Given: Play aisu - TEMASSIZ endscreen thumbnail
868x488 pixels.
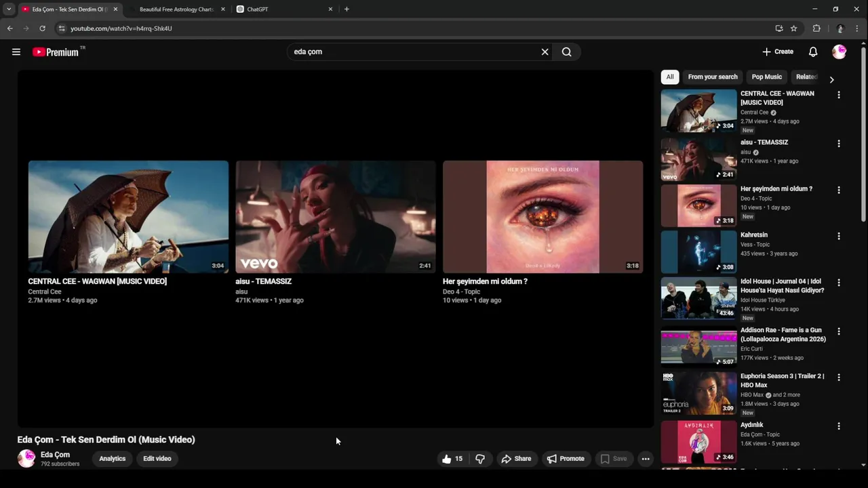Looking at the screenshot, I should pos(336,217).
